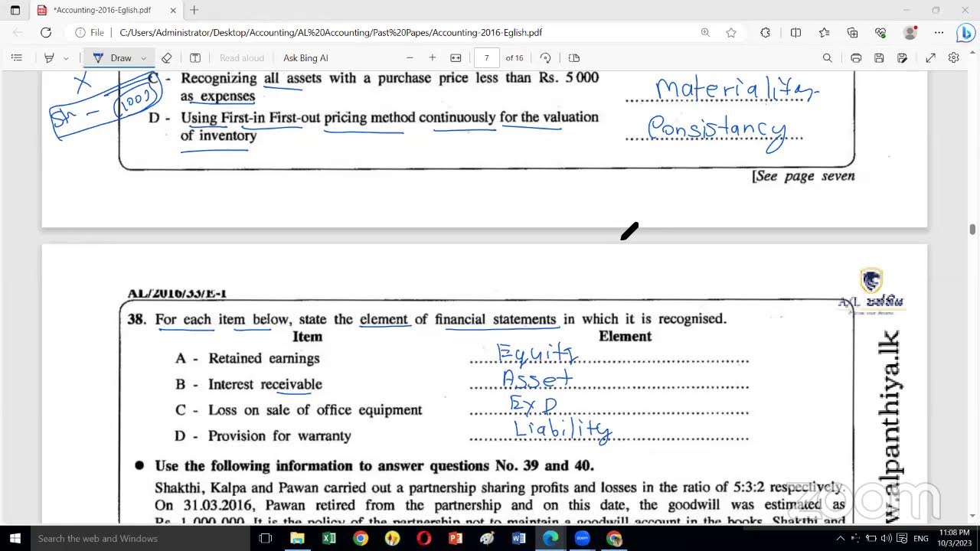Open Excel from the taskbar
This screenshot has width=980, height=551.
point(329,539)
